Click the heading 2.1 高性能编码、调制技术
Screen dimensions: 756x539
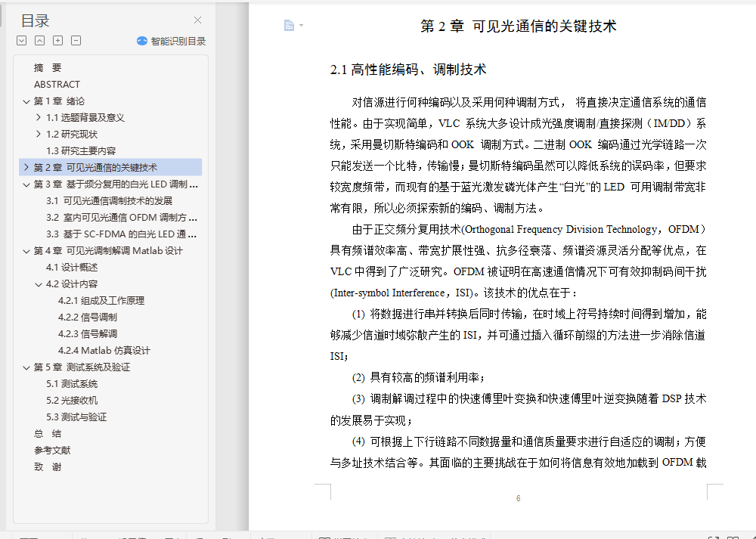click(408, 70)
